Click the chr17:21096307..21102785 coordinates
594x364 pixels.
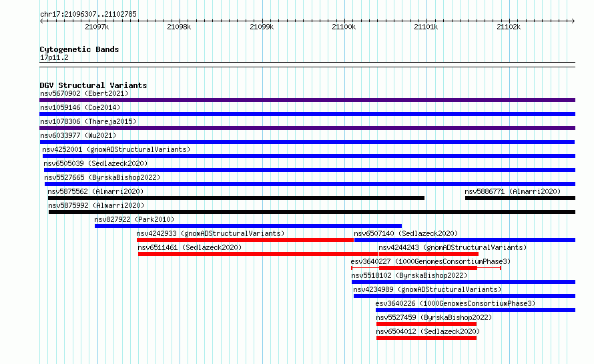point(88,14)
